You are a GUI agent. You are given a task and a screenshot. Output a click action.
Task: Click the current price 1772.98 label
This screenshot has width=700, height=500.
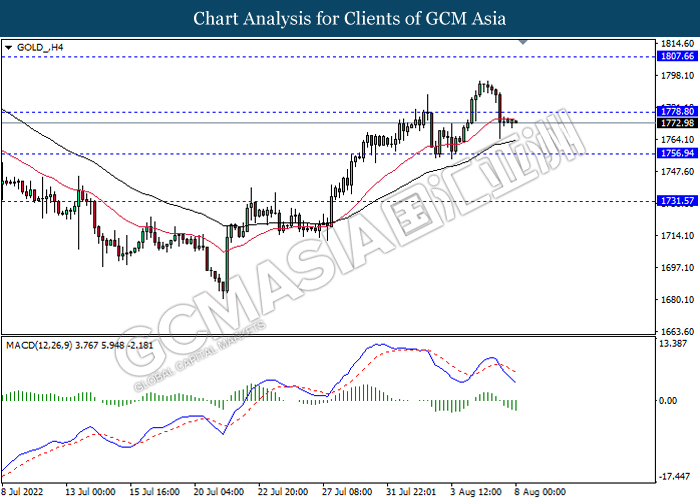pos(677,123)
